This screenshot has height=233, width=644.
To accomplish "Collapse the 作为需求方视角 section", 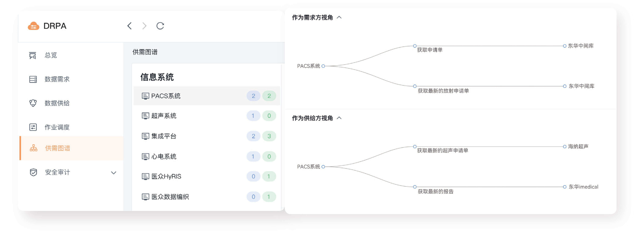I will pos(339,17).
